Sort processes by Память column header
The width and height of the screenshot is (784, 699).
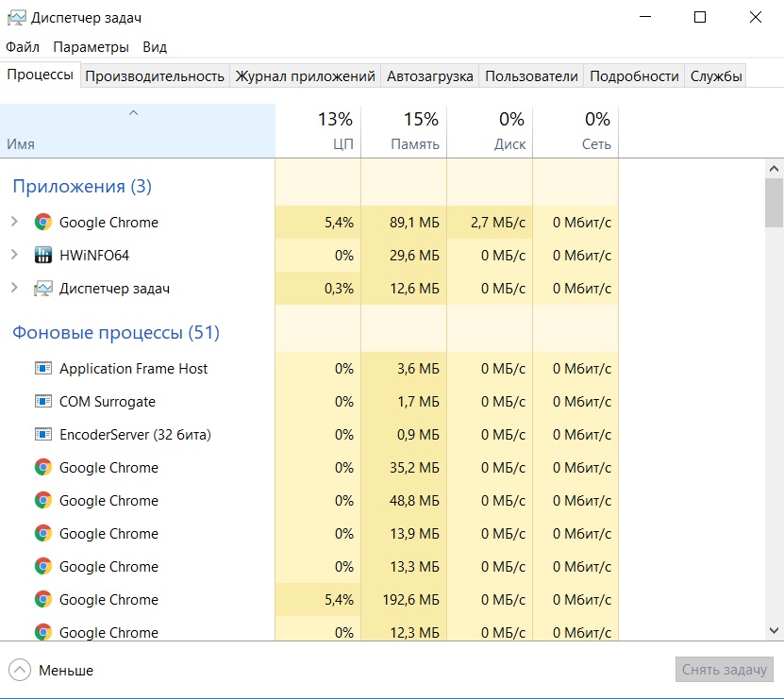pos(404,131)
